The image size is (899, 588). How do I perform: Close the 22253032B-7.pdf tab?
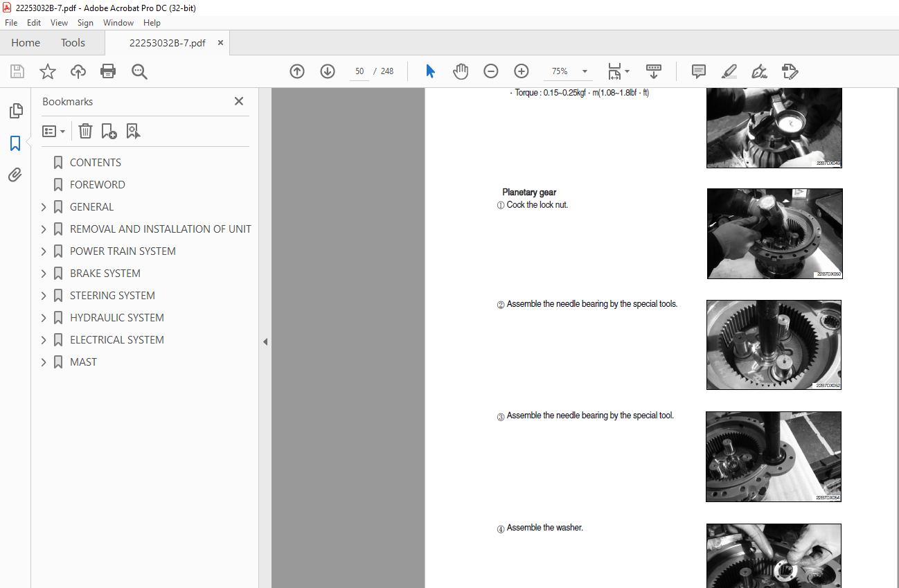[x=220, y=43]
